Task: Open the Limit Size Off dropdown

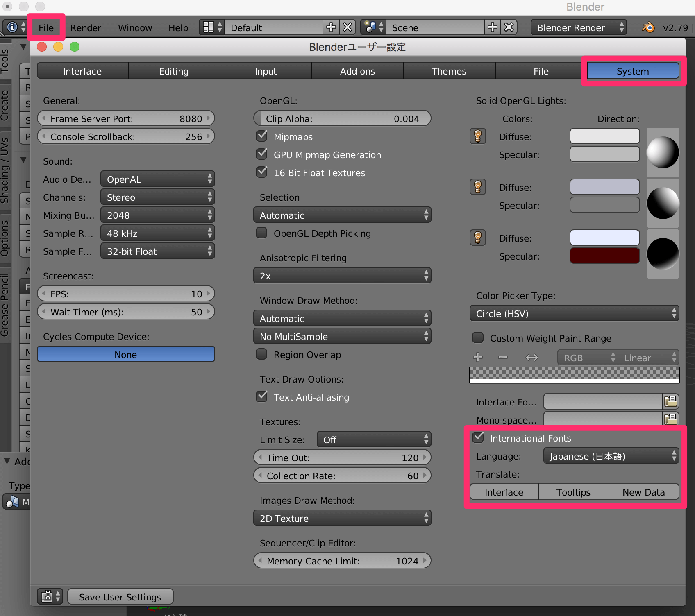Action: tap(374, 439)
